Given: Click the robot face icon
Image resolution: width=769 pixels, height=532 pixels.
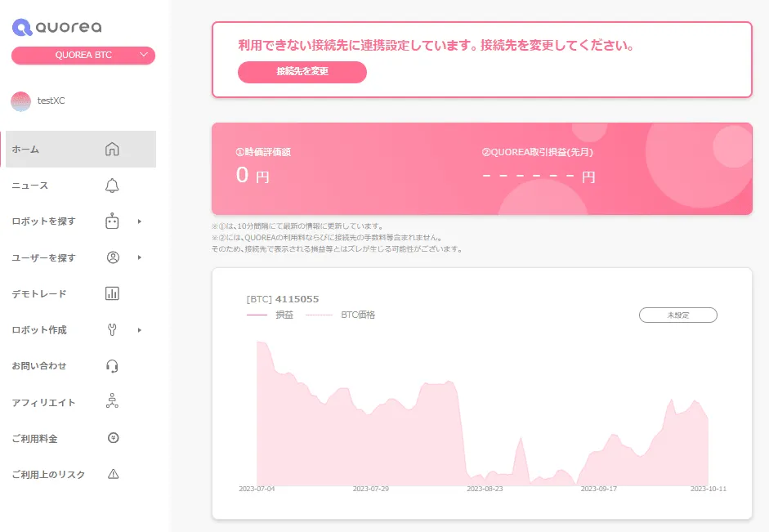Looking at the screenshot, I should coord(113,221).
